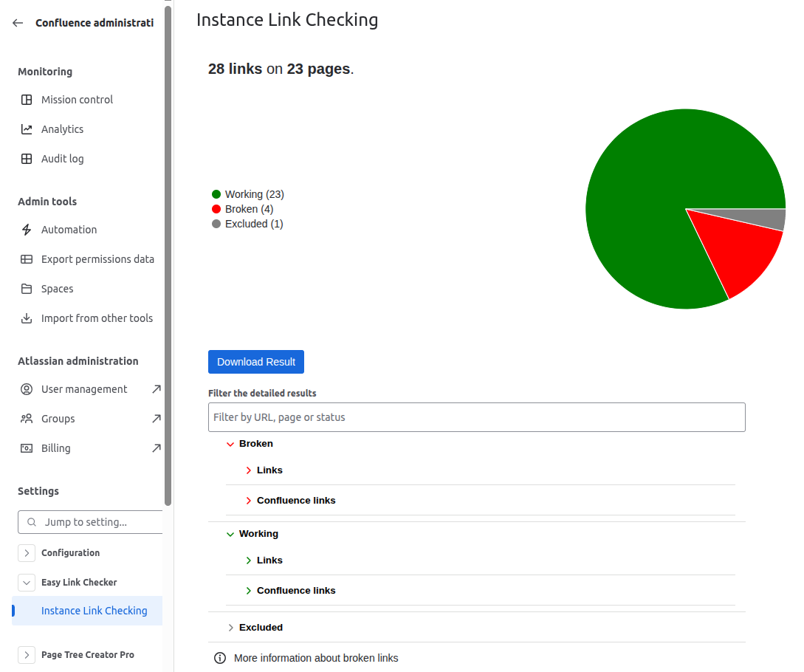Screen dimensions: 804x672
Task: Open Export permissions data in sidebar
Action: pos(97,259)
